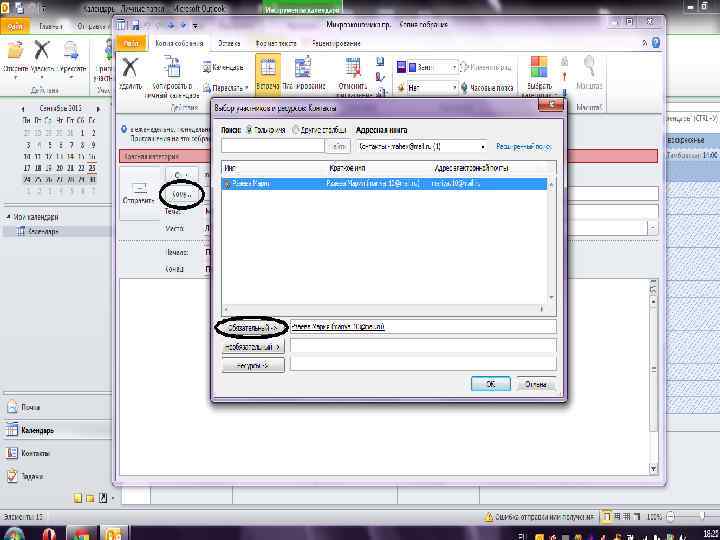Toggle the Calendar checkbox under My Calendars

[21, 231]
